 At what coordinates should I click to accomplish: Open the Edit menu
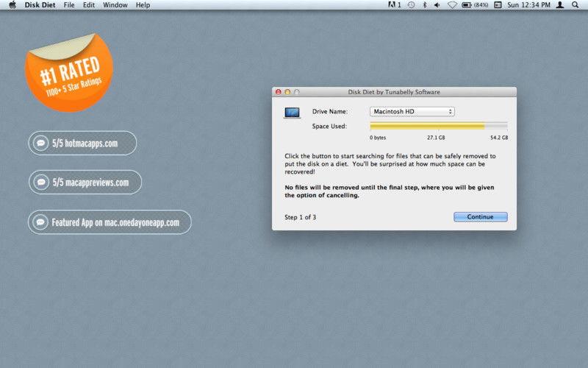pos(89,5)
